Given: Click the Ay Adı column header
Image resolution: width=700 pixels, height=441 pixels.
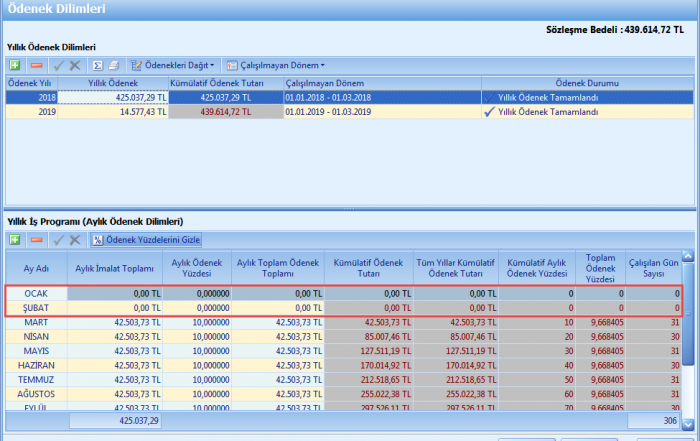Looking at the screenshot, I should [36, 268].
